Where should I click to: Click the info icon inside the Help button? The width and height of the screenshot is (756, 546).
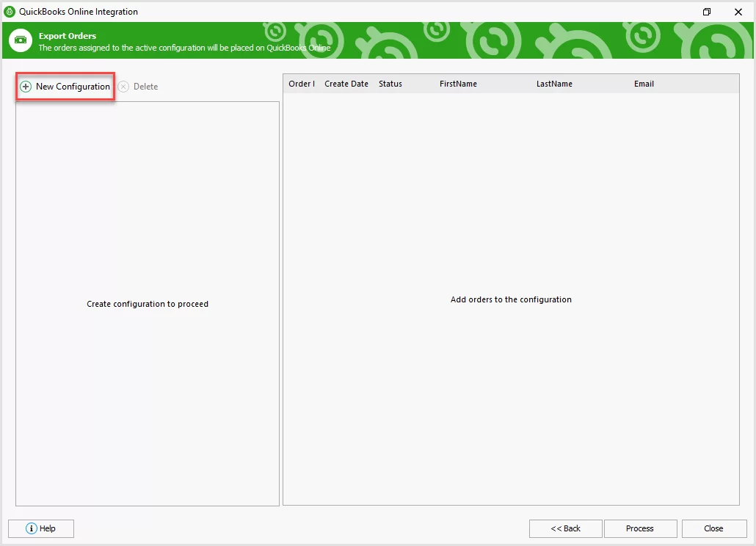[x=30, y=528]
